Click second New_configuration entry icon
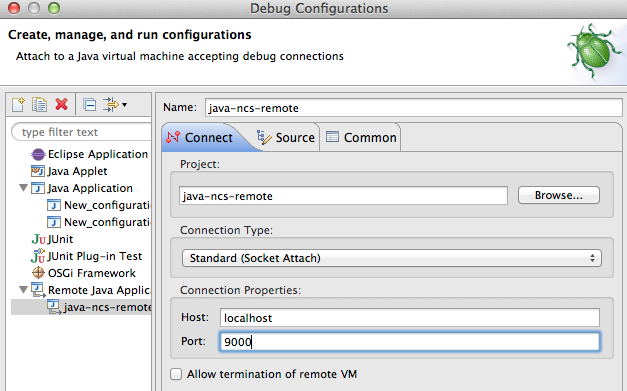The height and width of the screenshot is (391, 627). (x=54, y=222)
